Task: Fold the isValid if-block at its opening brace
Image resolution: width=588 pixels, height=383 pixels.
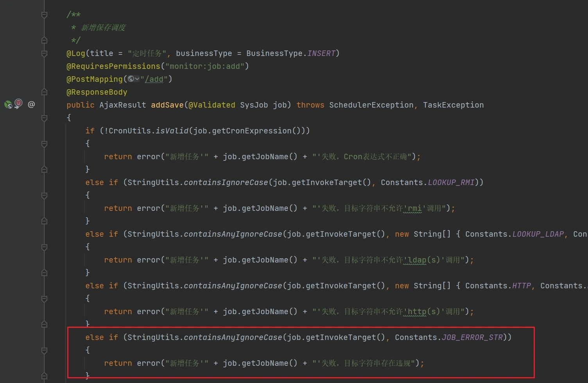Action: pos(44,144)
